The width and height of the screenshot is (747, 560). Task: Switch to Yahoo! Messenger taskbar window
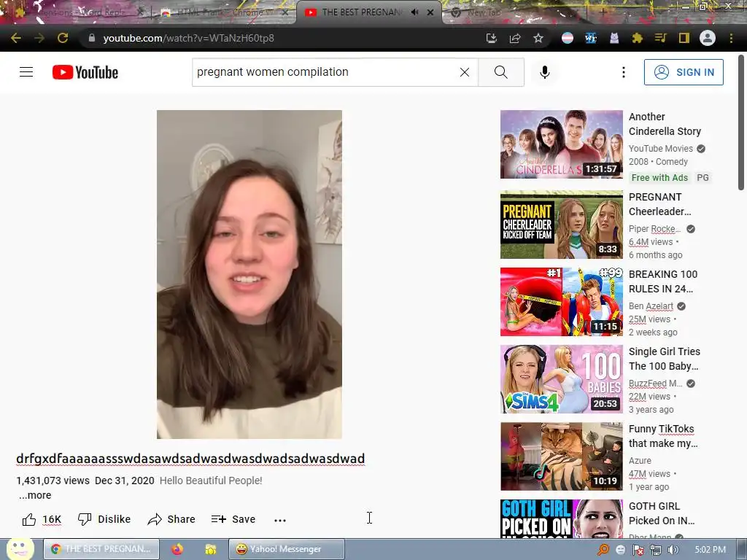[287, 549]
